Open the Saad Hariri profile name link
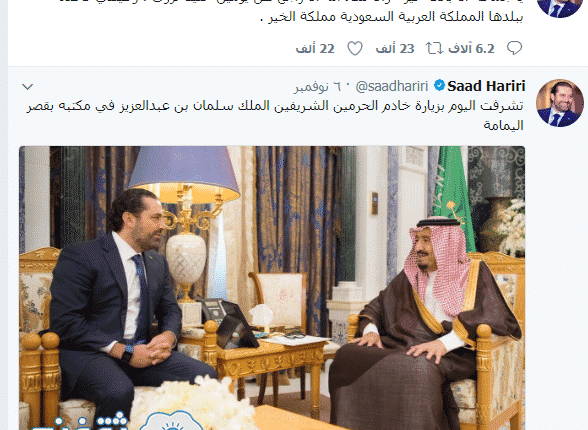 486,86
